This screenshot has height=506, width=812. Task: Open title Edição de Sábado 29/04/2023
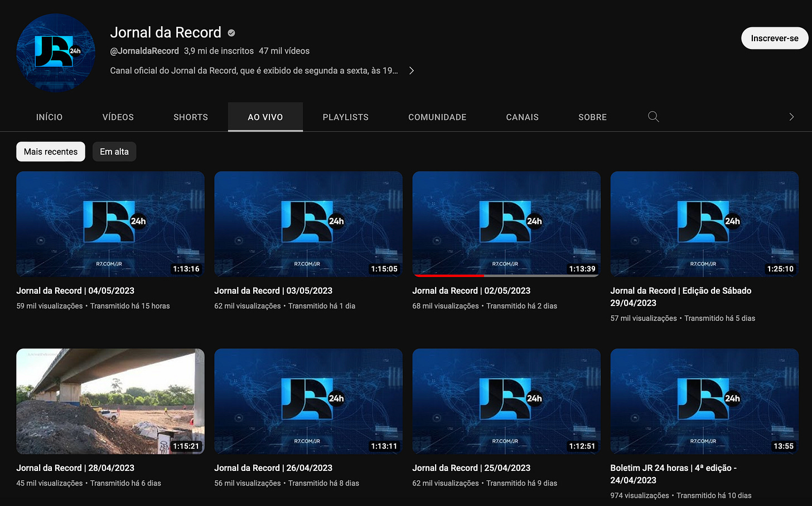click(681, 297)
